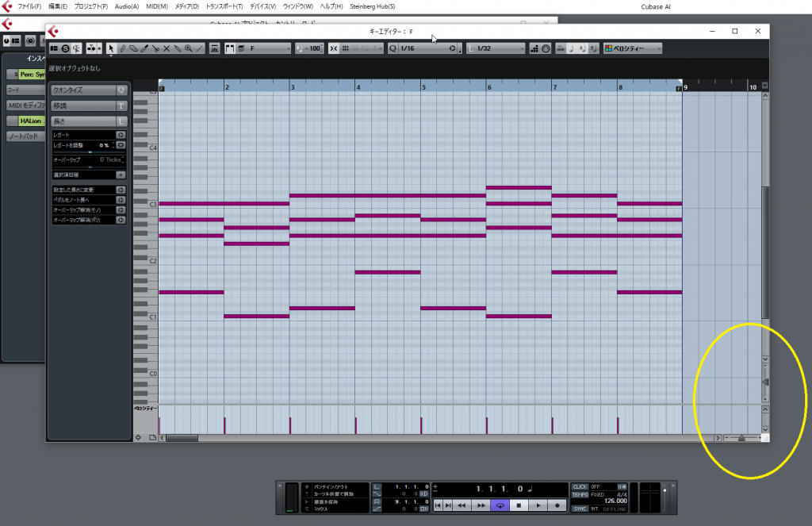The image size is (812, 526).
Task: Toggle Acoustic Feedback speaker icon
Action: coord(77,48)
